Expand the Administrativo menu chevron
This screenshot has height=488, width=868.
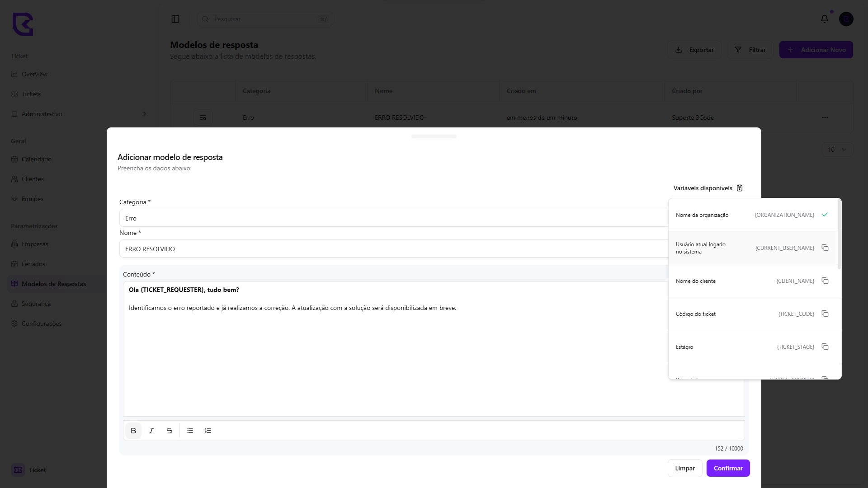coord(145,114)
